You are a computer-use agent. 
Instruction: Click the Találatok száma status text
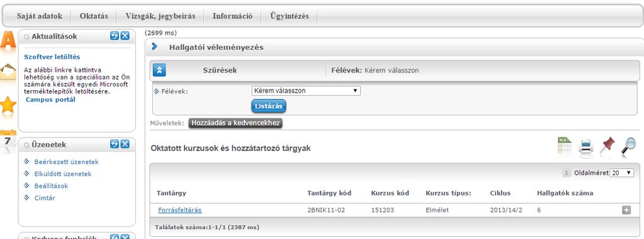tap(207, 227)
